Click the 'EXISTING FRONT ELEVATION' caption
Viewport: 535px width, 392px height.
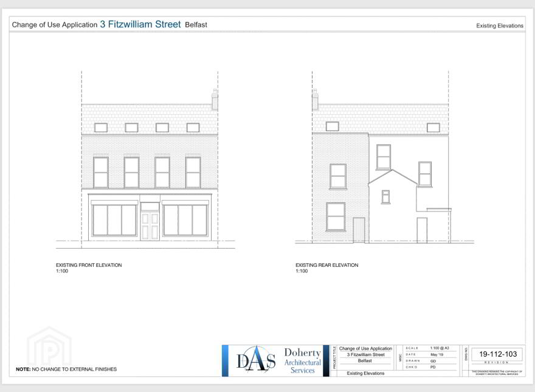pos(89,265)
